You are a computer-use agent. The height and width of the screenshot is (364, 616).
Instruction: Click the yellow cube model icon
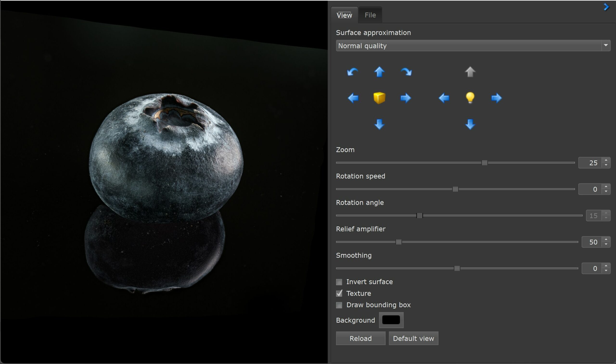[x=379, y=98]
